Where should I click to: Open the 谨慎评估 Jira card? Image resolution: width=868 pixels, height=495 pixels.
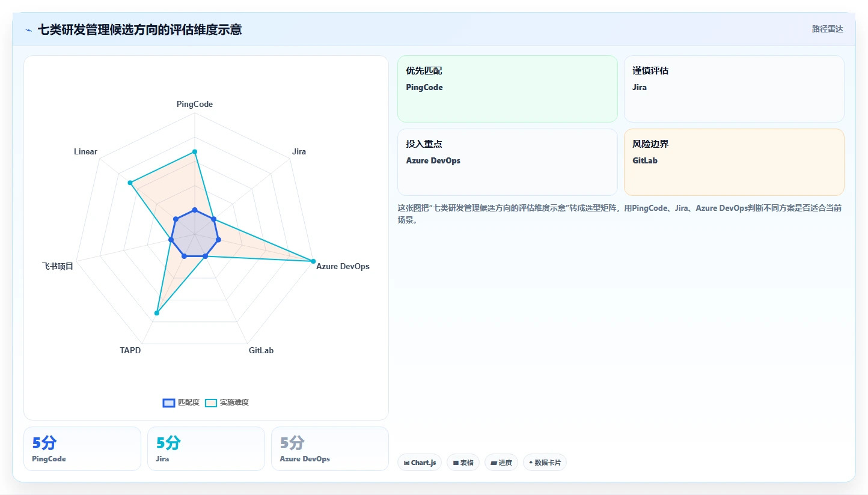[x=734, y=89]
